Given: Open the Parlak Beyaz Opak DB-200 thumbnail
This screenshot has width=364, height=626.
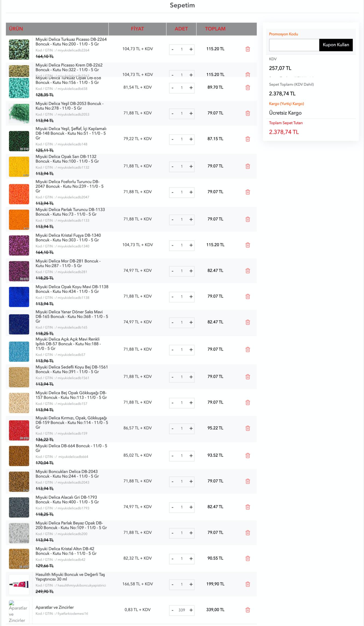Looking at the screenshot, I should point(19,533).
